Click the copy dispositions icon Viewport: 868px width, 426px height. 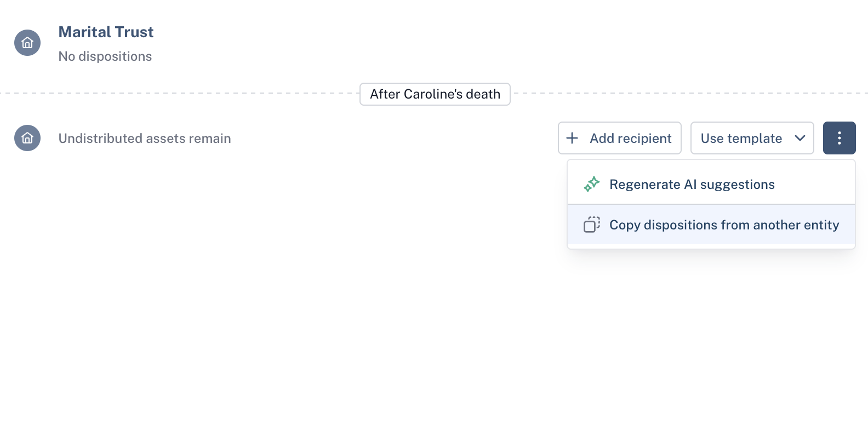click(x=592, y=224)
